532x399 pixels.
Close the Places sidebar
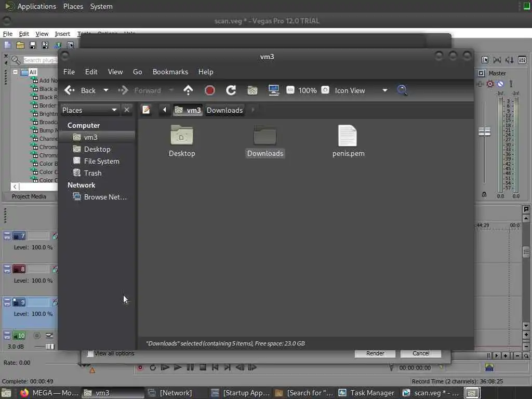pyautogui.click(x=127, y=110)
